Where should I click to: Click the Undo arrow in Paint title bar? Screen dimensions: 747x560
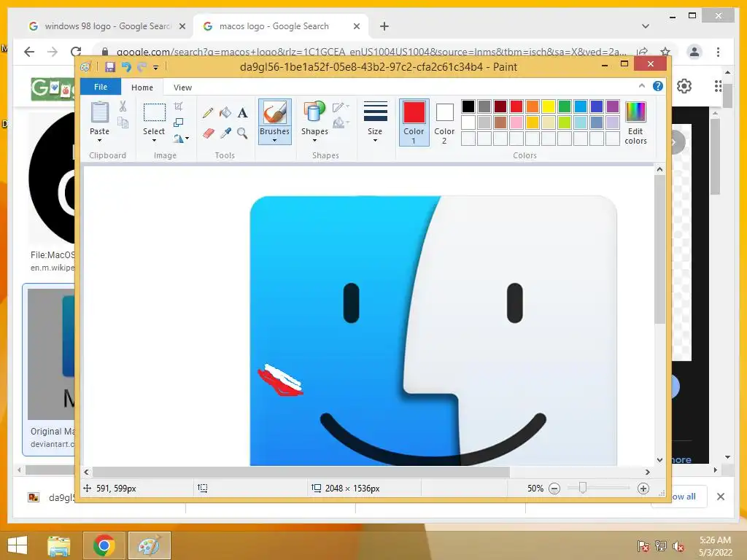pos(126,67)
